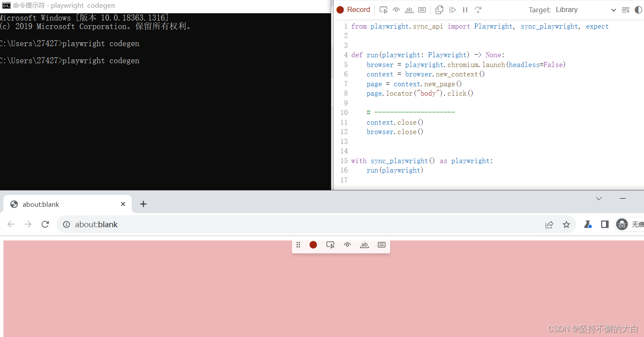Viewport: 644px width, 337px height.
Task: Click the pink highlighted page body
Action: [323, 289]
